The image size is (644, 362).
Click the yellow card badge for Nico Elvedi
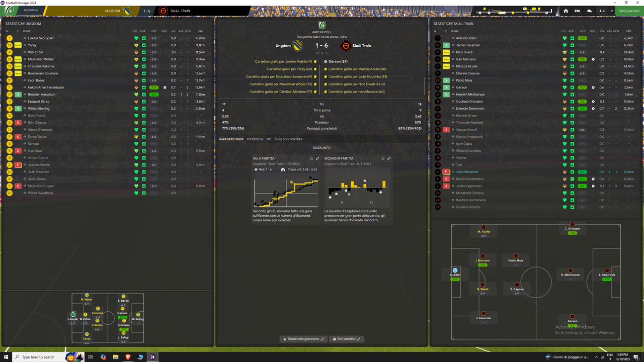point(446,52)
